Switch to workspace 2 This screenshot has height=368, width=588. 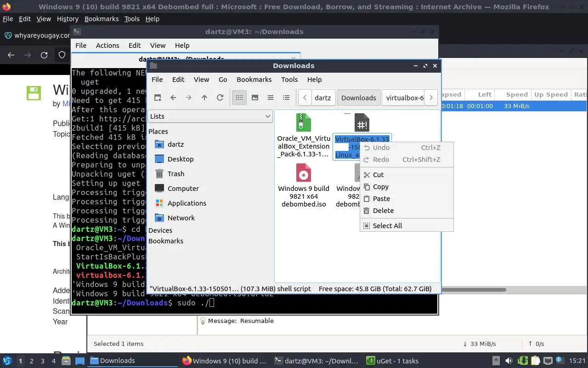click(31, 361)
